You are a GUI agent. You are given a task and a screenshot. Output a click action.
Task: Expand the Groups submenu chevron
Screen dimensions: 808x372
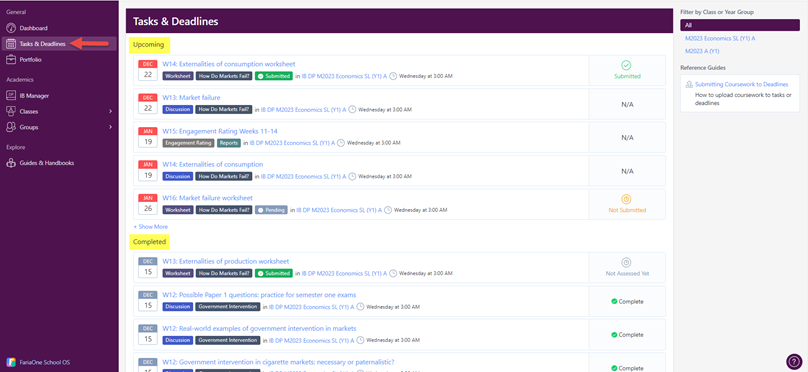110,127
